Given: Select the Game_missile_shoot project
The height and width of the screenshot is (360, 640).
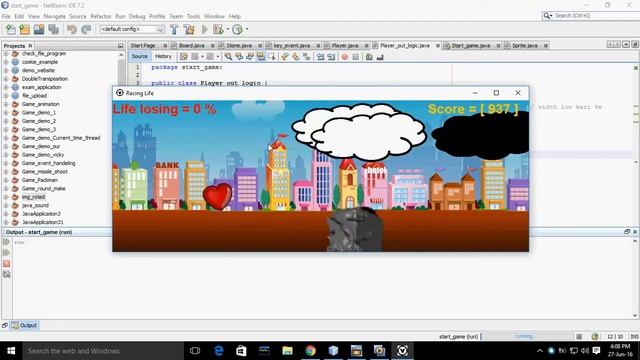Looking at the screenshot, I should pos(44,171).
